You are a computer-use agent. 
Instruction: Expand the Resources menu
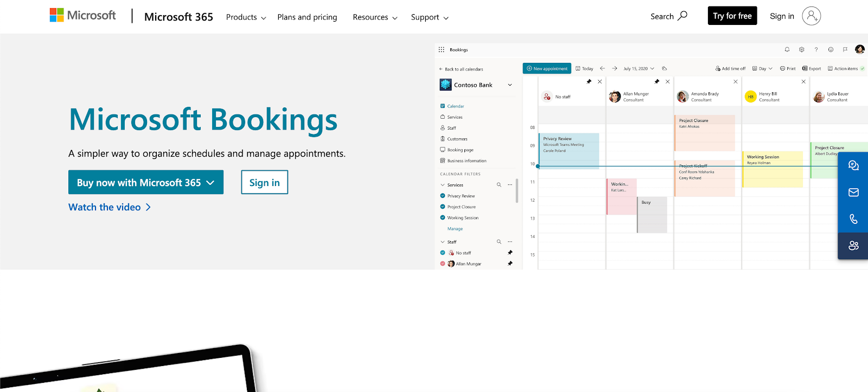(x=375, y=17)
